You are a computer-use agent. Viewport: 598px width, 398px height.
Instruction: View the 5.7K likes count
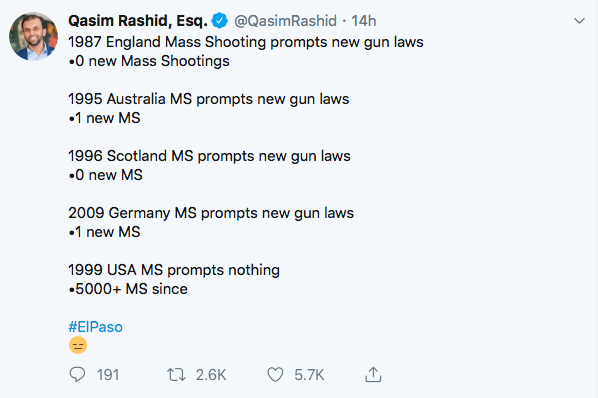point(309,375)
